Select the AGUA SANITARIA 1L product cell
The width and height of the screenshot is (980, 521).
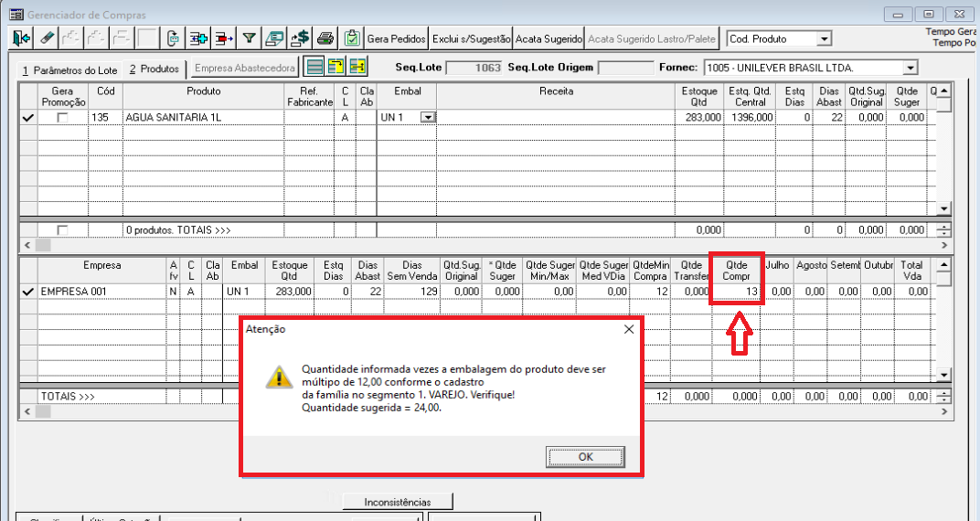pyautogui.click(x=203, y=117)
